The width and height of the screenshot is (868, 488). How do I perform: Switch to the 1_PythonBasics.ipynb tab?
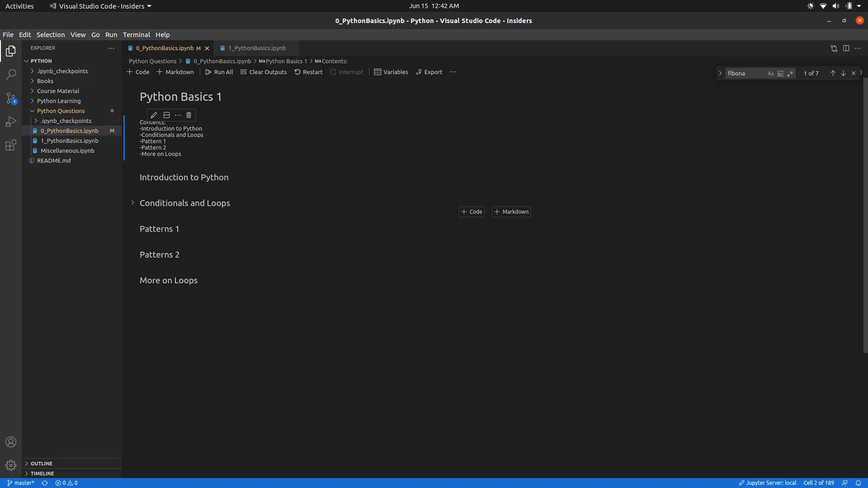coord(257,48)
